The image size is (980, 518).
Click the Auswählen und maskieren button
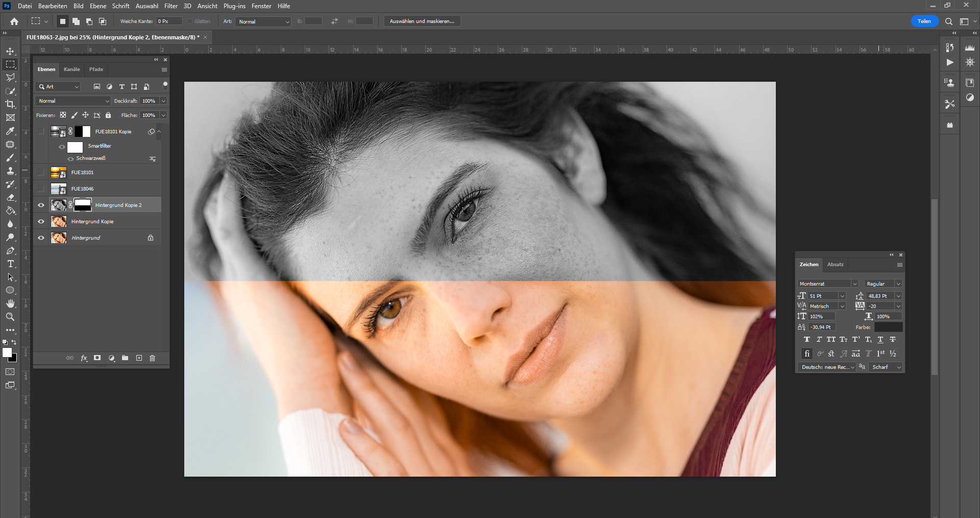[x=422, y=21]
